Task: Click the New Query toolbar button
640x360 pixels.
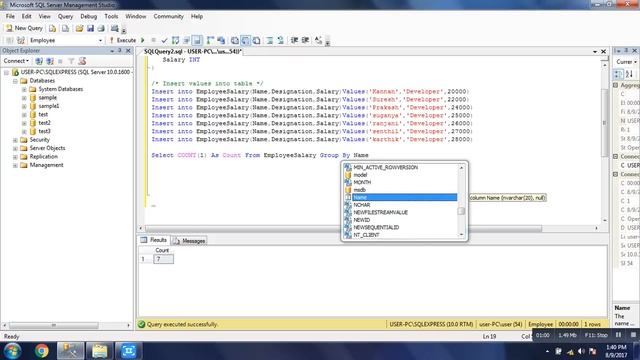Action: (x=24, y=28)
